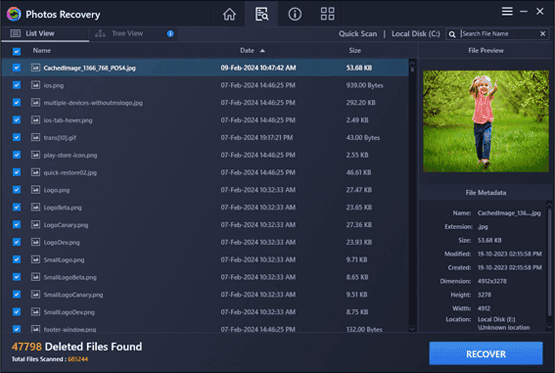Viewport: 555px width, 373px height.
Task: Click Local Disk (C:) label
Action: (x=416, y=34)
